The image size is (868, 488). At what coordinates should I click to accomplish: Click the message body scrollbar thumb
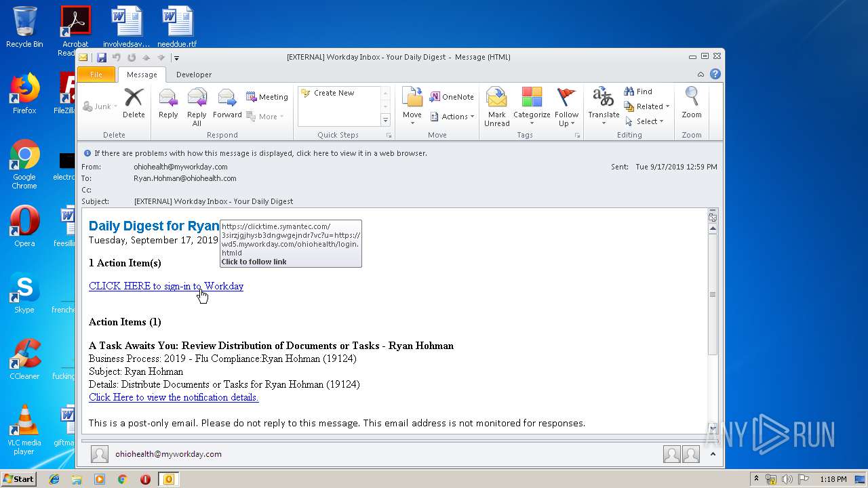(712, 295)
